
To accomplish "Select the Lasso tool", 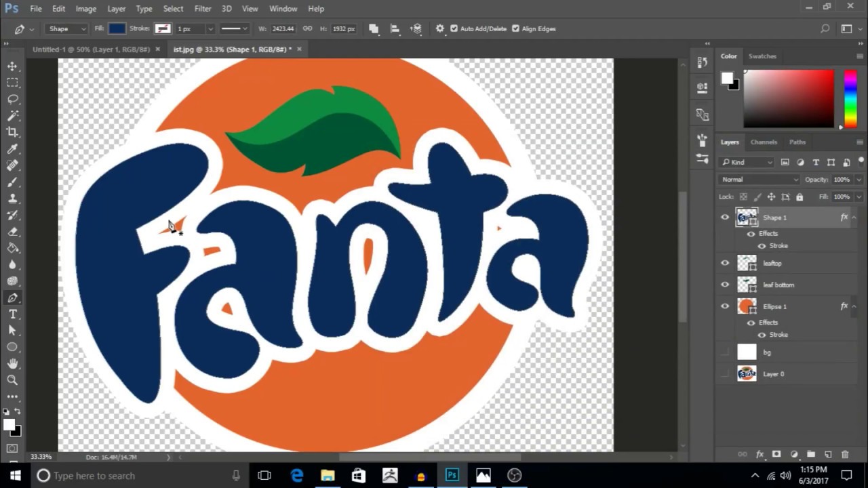I will click(12, 99).
